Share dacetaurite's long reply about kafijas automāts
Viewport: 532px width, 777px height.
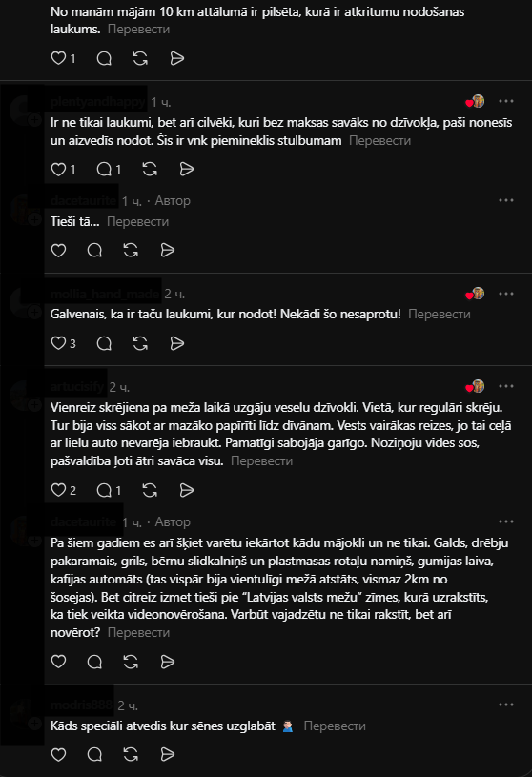click(x=168, y=662)
